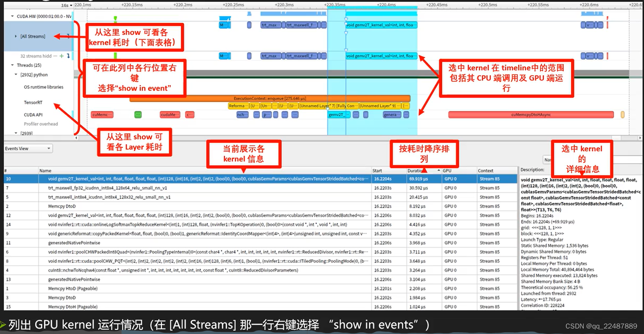The image size is (644, 334).
Task: Open the 16s time-scale dropdown above the timeline
Action: tap(67, 5)
